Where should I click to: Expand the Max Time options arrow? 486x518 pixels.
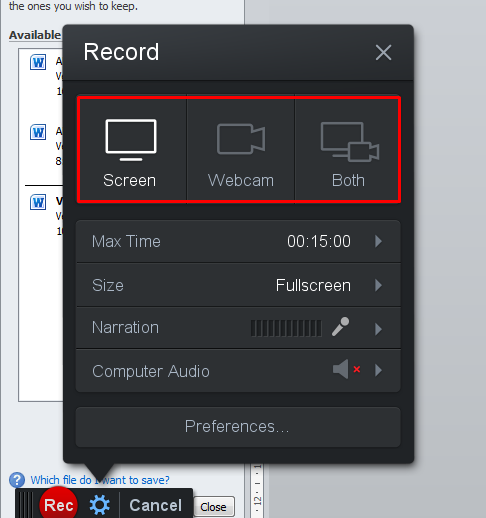pyautogui.click(x=378, y=241)
